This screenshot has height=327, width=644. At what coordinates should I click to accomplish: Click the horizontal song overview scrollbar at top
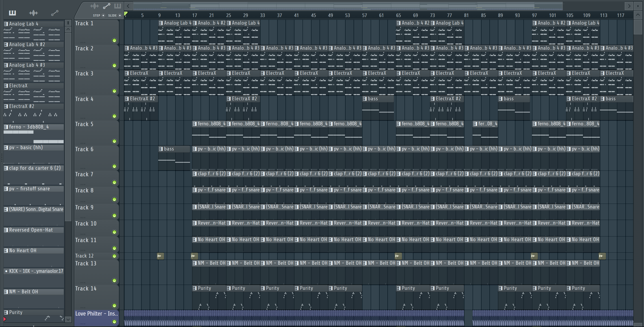[348, 6]
